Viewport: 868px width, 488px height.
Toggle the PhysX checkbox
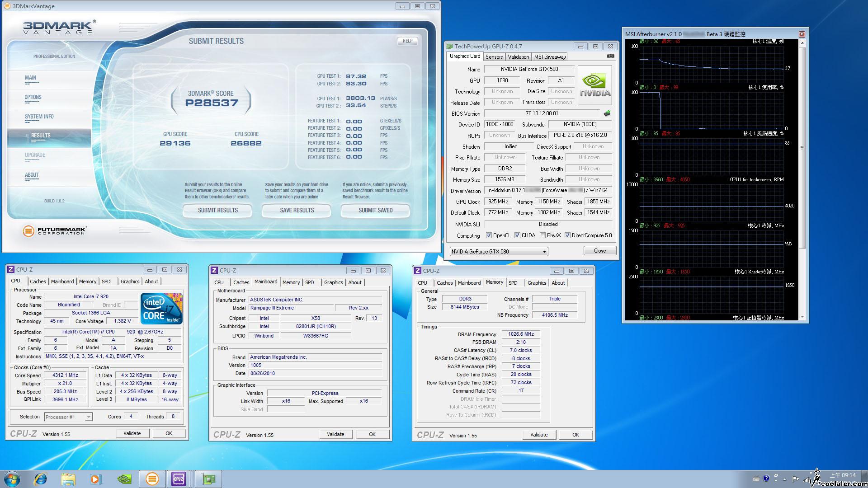pyautogui.click(x=542, y=235)
